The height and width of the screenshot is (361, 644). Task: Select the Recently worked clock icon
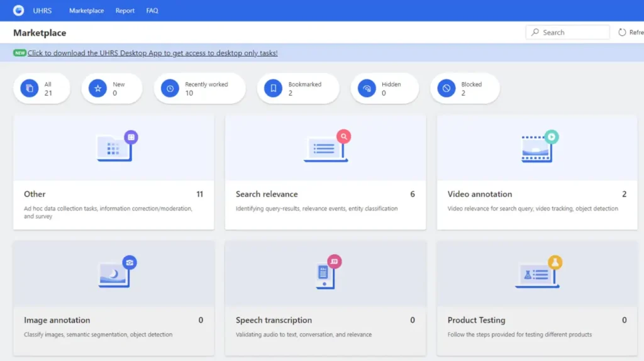(x=170, y=88)
